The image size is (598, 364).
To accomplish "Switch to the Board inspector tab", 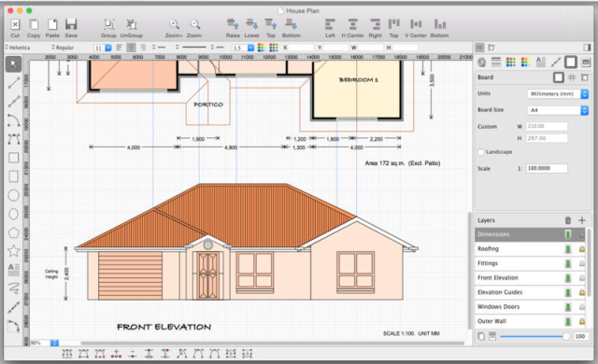I will 571,62.
